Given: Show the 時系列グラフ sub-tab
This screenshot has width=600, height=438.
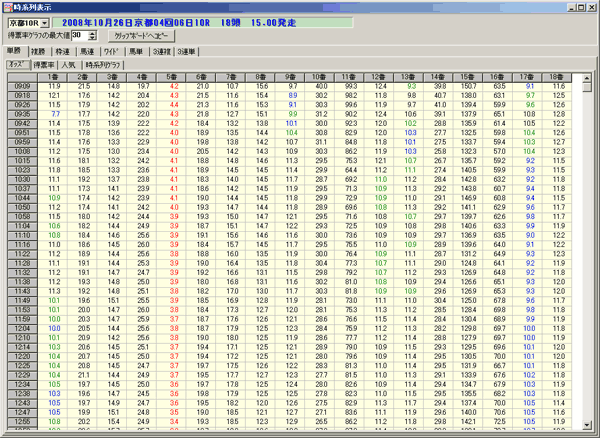Looking at the screenshot, I should [x=103, y=65].
